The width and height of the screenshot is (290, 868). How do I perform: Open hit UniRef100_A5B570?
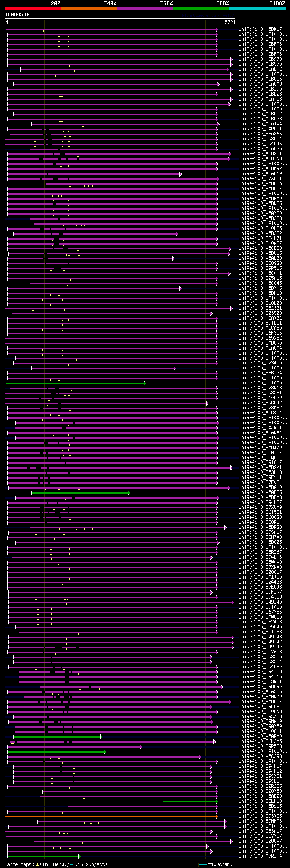pyautogui.click(x=260, y=64)
